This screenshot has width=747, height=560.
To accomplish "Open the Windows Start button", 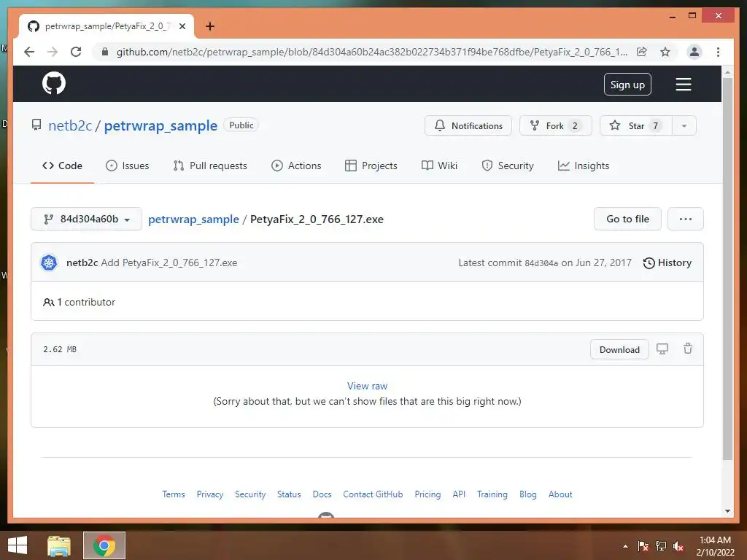I will click(x=18, y=545).
